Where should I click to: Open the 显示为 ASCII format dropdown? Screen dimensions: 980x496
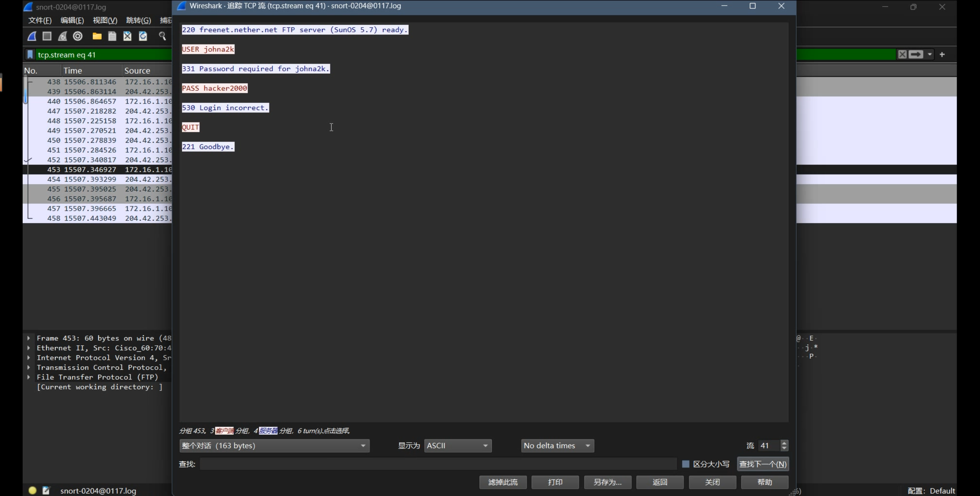pos(457,446)
